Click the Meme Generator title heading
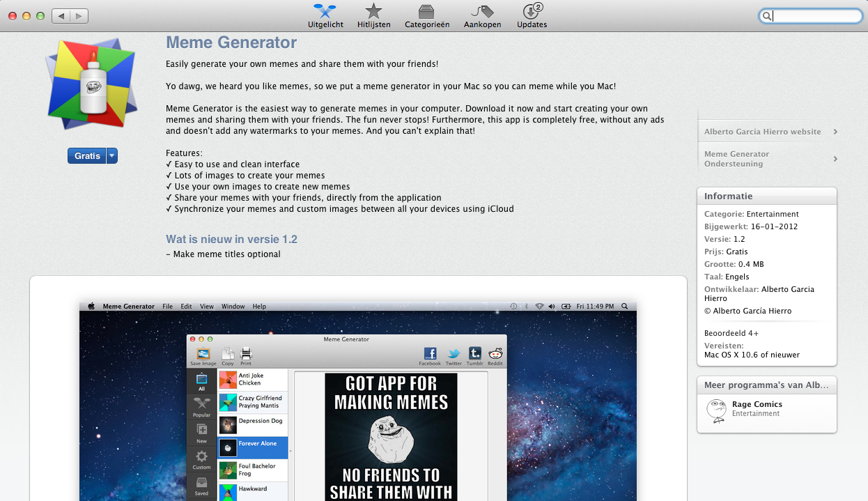868x501 pixels. (x=231, y=43)
